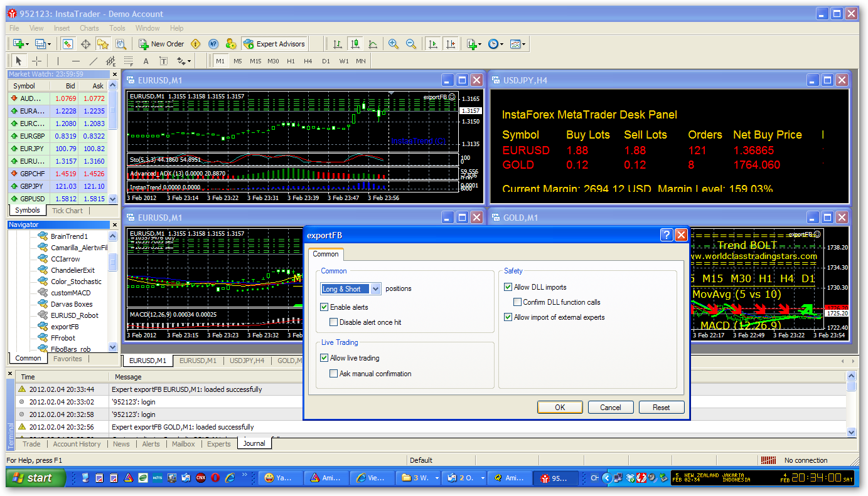Open the Profiles toolbar icon

40,44
